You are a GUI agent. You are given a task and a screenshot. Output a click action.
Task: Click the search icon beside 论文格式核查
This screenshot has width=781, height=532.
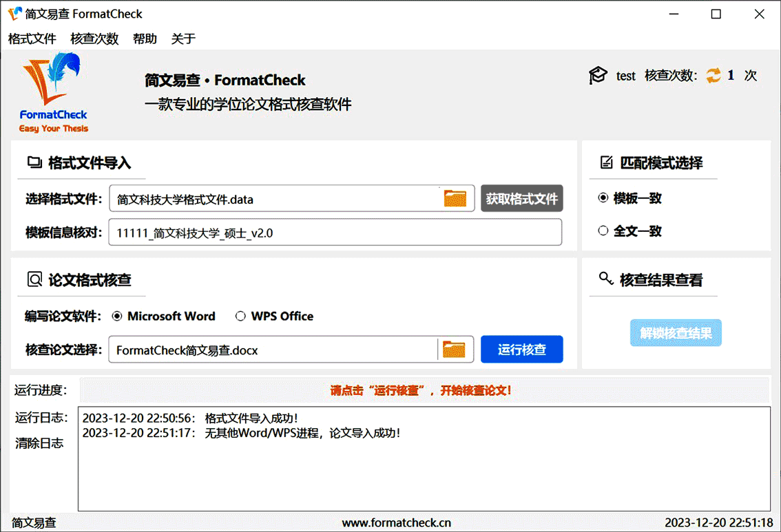coord(34,279)
